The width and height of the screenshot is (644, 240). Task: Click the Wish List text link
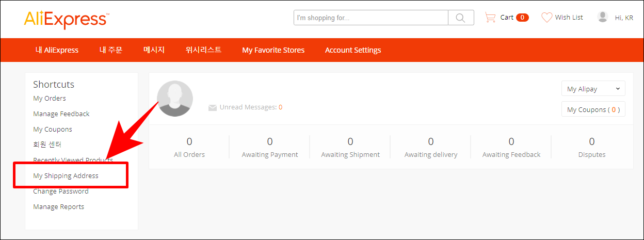[x=569, y=18]
